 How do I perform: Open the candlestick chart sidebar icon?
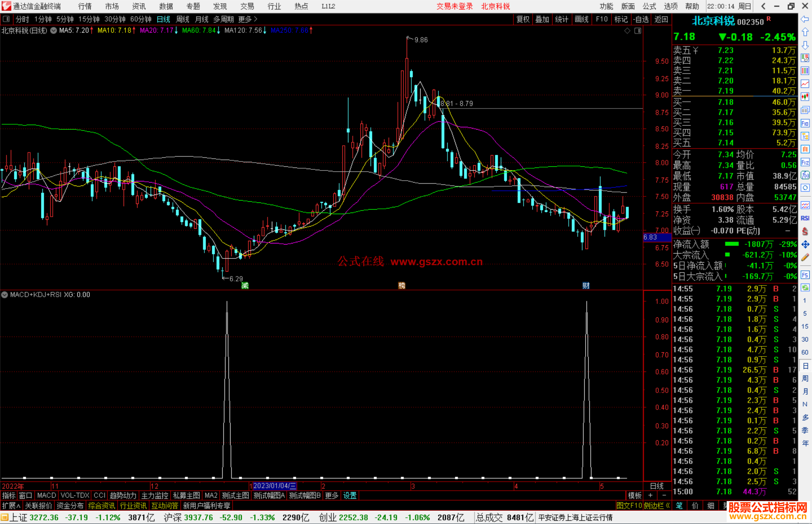pyautogui.click(x=805, y=97)
